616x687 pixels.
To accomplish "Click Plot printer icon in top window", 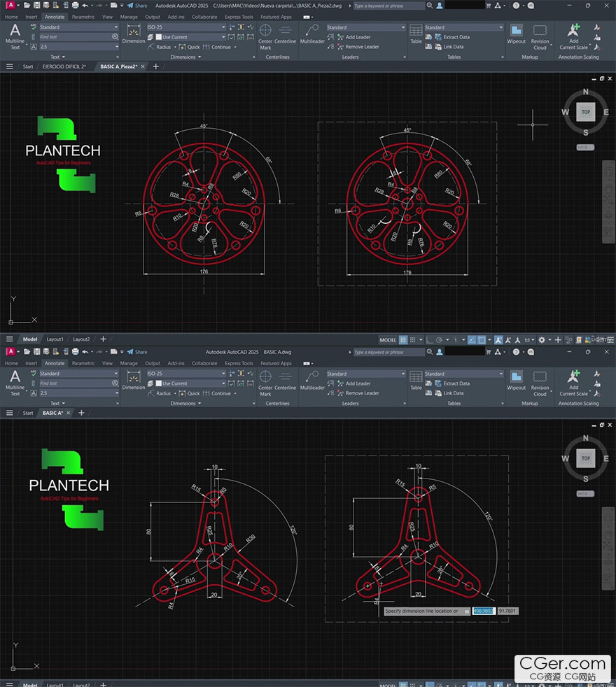I will (x=75, y=6).
